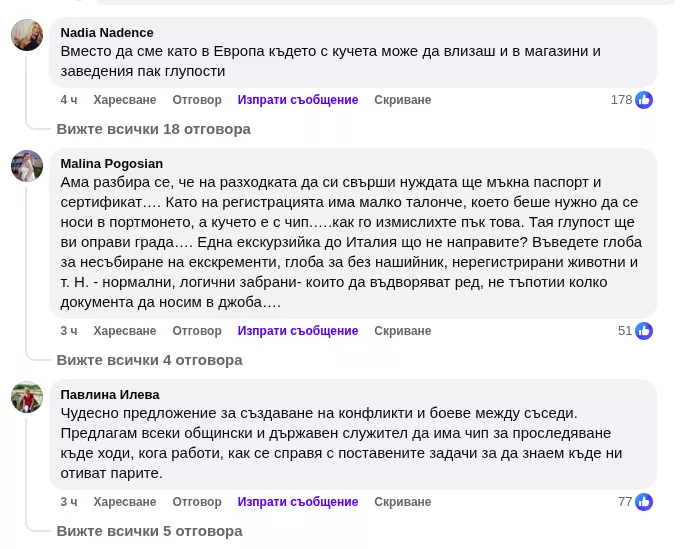This screenshot has width=692, height=549.
Task: Open Nadia Nadence's profile picture
Action: click(27, 36)
